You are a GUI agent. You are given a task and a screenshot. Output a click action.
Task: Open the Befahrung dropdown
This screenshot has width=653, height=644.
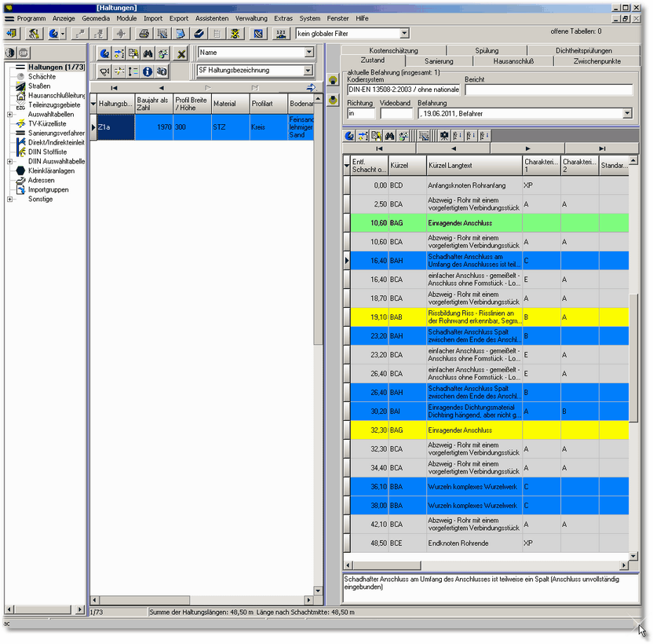[x=627, y=114]
